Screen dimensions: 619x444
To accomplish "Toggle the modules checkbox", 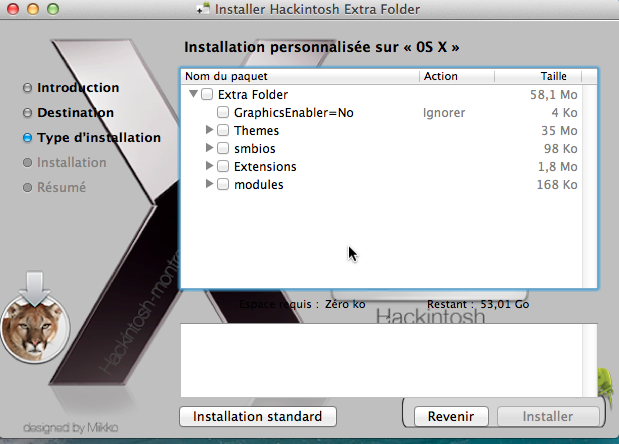I will pyautogui.click(x=223, y=184).
